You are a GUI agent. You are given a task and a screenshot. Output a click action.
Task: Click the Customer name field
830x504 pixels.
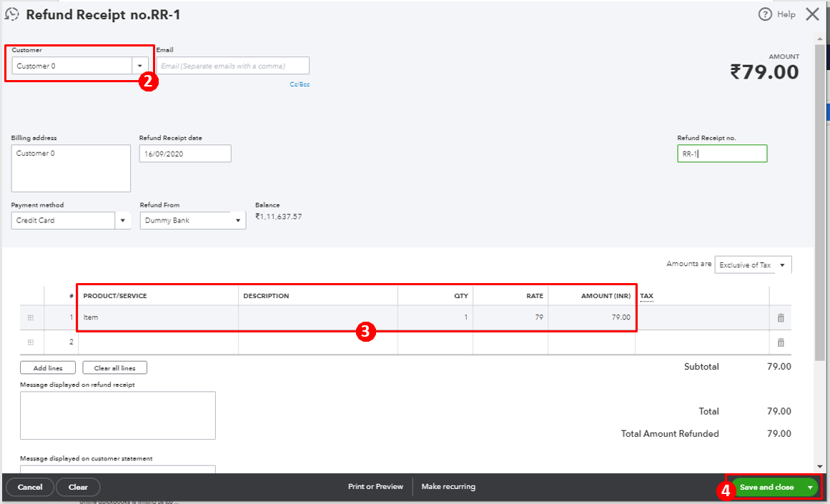click(72, 66)
